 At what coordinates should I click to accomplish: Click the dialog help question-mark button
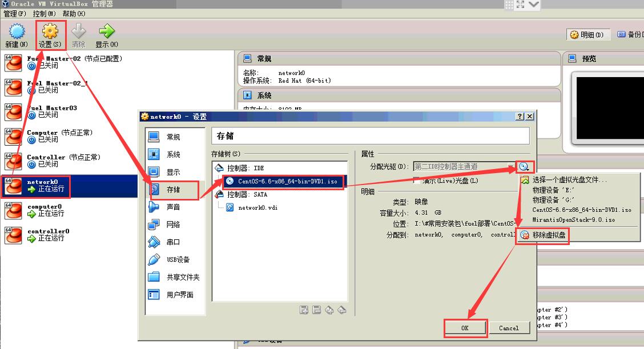click(520, 117)
